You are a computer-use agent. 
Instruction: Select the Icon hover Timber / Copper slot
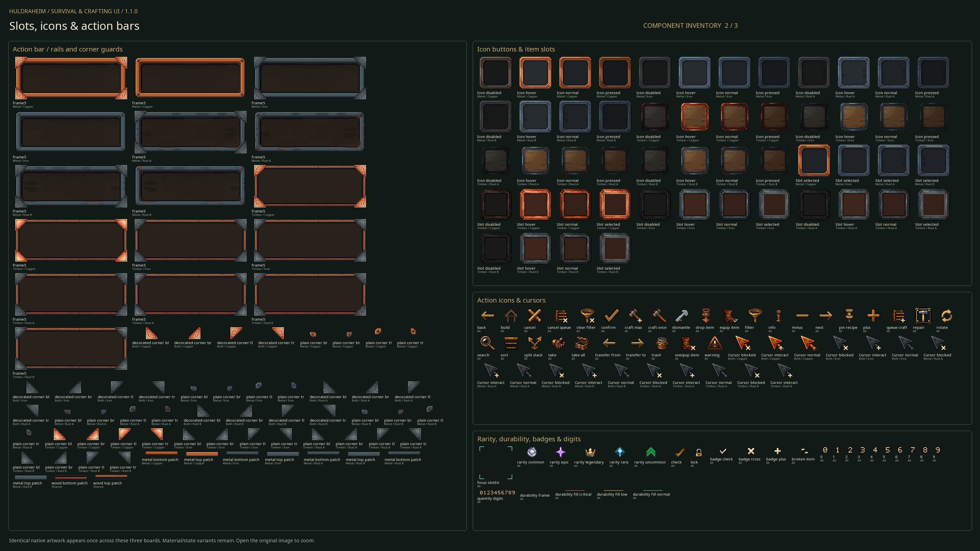pyautogui.click(x=694, y=116)
